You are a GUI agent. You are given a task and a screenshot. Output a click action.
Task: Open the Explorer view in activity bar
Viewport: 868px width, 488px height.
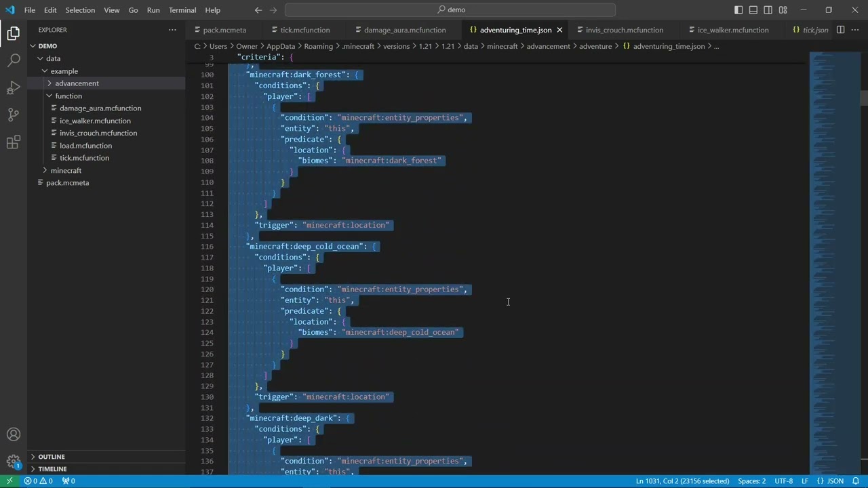click(14, 33)
